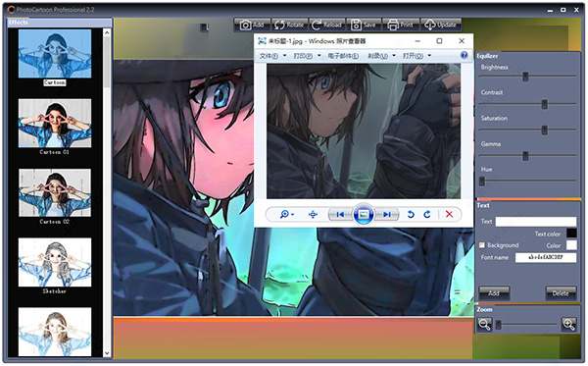This screenshot has width=588, height=366.
Task: Open the 刻录 menu in photo viewer
Action: pyautogui.click(x=381, y=56)
